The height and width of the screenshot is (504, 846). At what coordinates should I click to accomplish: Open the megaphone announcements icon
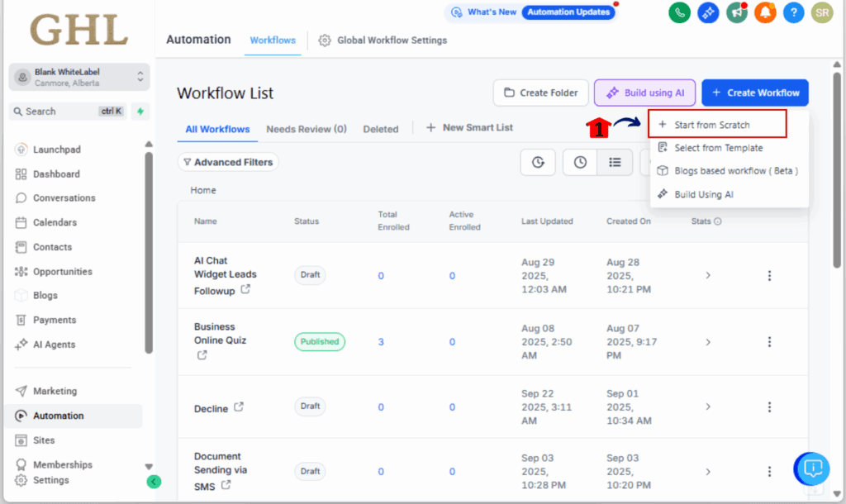point(736,12)
